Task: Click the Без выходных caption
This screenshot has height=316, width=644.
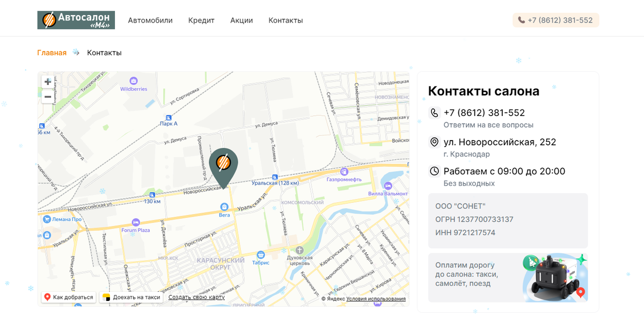Action: pyautogui.click(x=469, y=183)
